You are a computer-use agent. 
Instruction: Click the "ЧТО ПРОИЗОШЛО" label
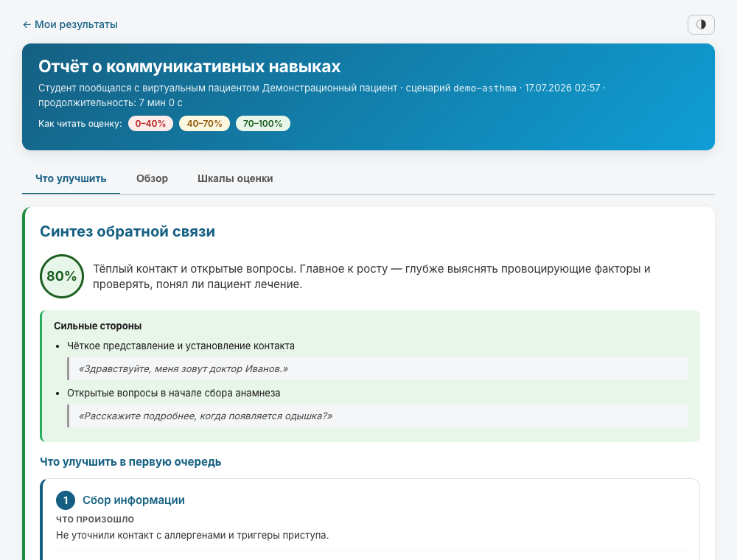click(x=95, y=519)
